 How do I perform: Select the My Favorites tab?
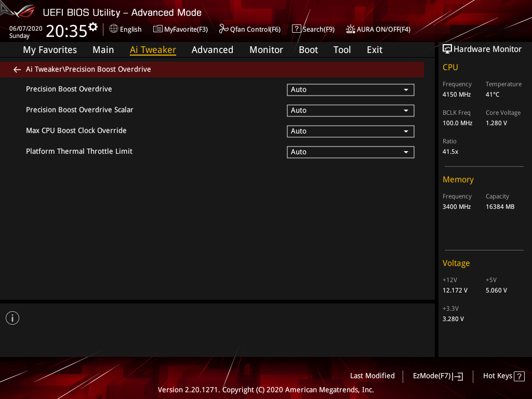(50, 50)
